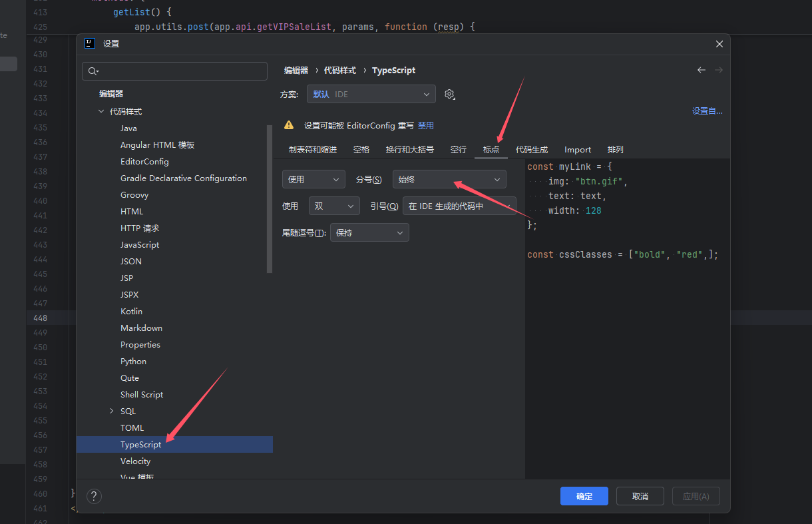Open the semicolon dropdown set to 始终
Image resolution: width=812 pixels, height=524 pixels.
[449, 179]
